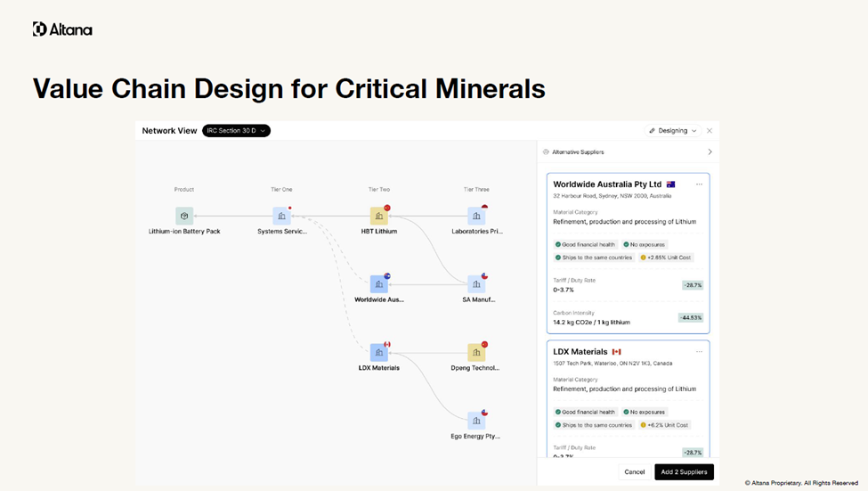
Task: Click the Alternative Suppliers header icon
Action: coord(546,151)
